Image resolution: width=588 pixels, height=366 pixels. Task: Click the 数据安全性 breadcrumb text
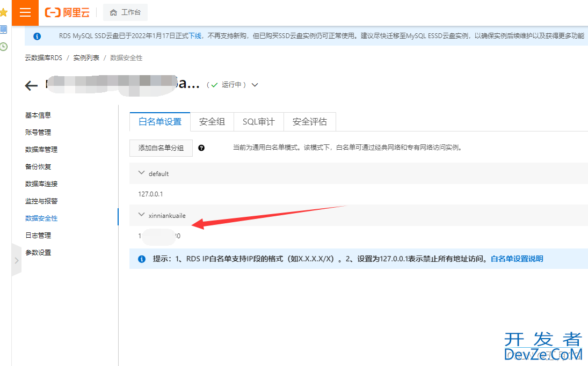pyautogui.click(x=126, y=58)
